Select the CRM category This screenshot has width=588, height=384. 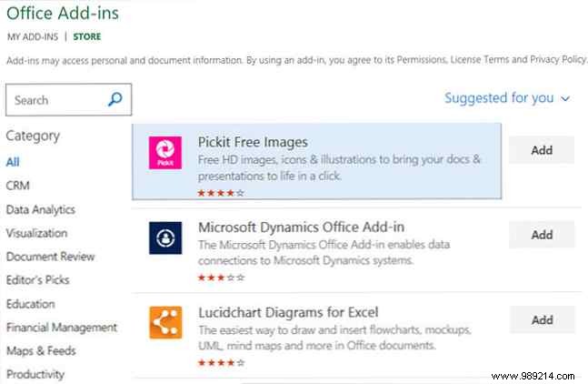(x=17, y=186)
